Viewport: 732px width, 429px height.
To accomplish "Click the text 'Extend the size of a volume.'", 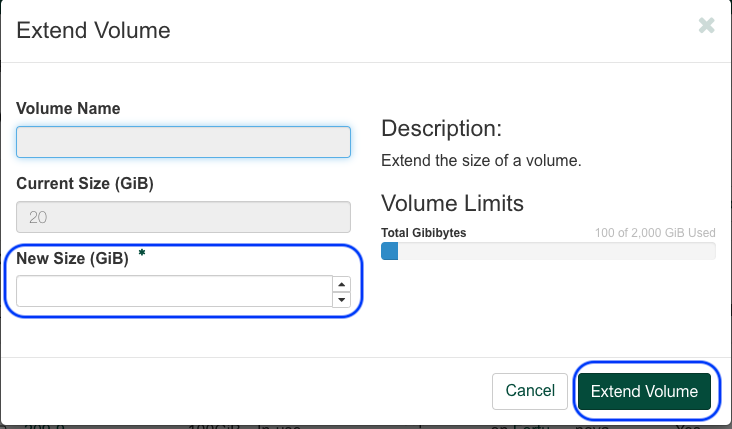I will [481, 161].
